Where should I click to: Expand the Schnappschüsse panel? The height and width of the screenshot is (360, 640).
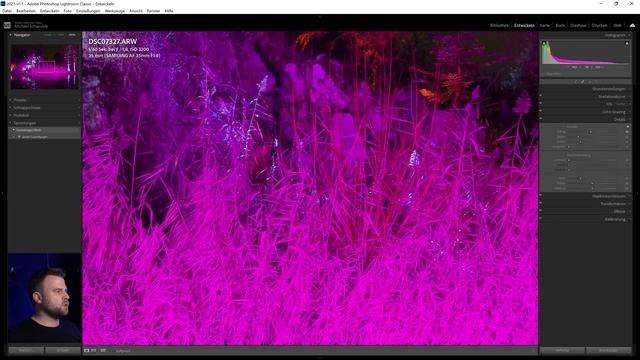point(11,108)
